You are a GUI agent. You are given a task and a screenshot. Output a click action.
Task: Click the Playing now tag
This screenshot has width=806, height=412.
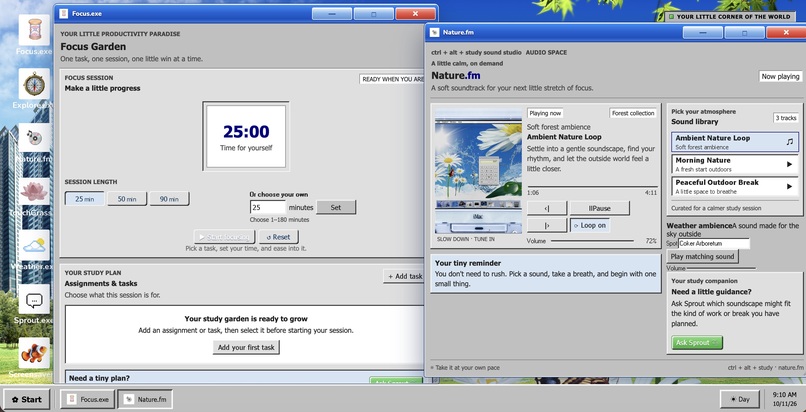[x=545, y=113]
